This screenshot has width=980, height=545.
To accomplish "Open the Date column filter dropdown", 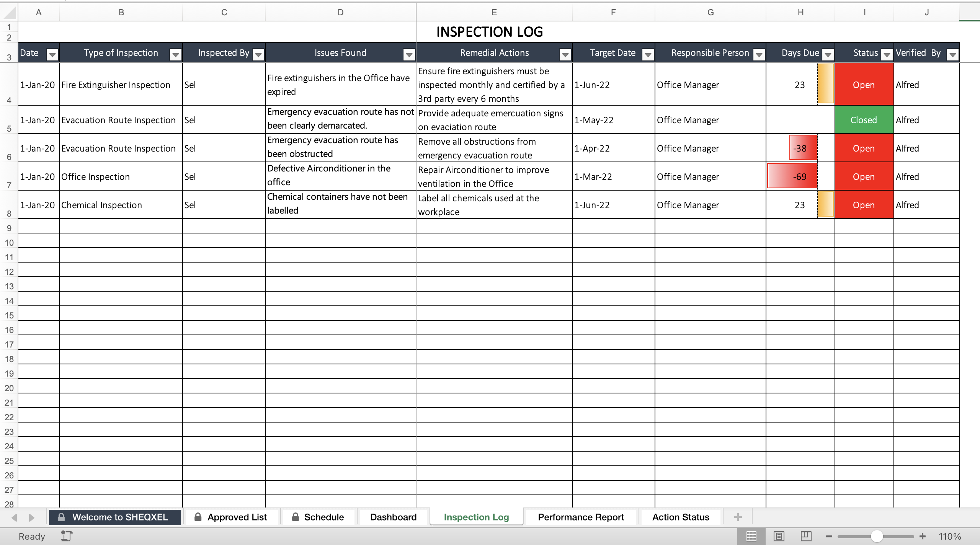I will point(52,55).
